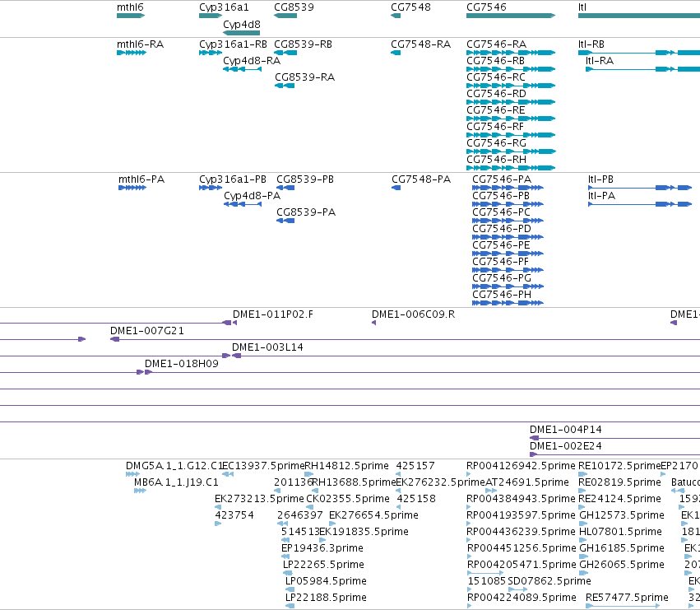The width and height of the screenshot is (700, 610).
Task: Select transcript CG7546-RB
Action: coord(511,69)
